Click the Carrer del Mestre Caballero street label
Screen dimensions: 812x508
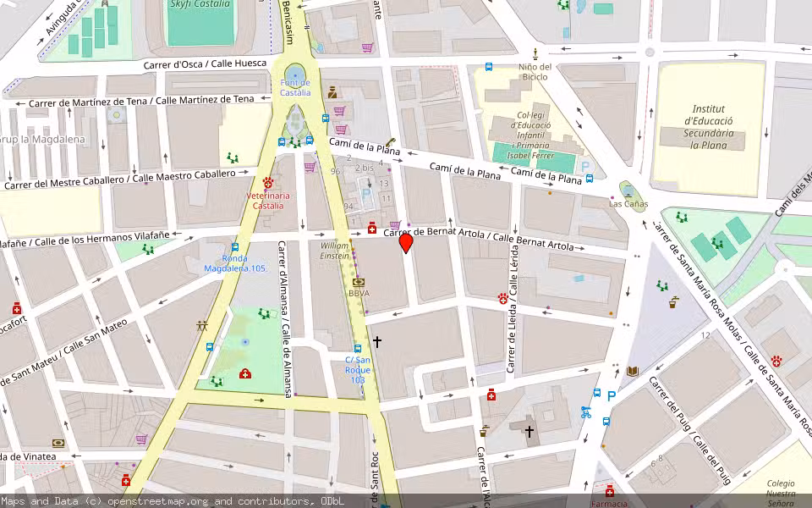(119, 179)
